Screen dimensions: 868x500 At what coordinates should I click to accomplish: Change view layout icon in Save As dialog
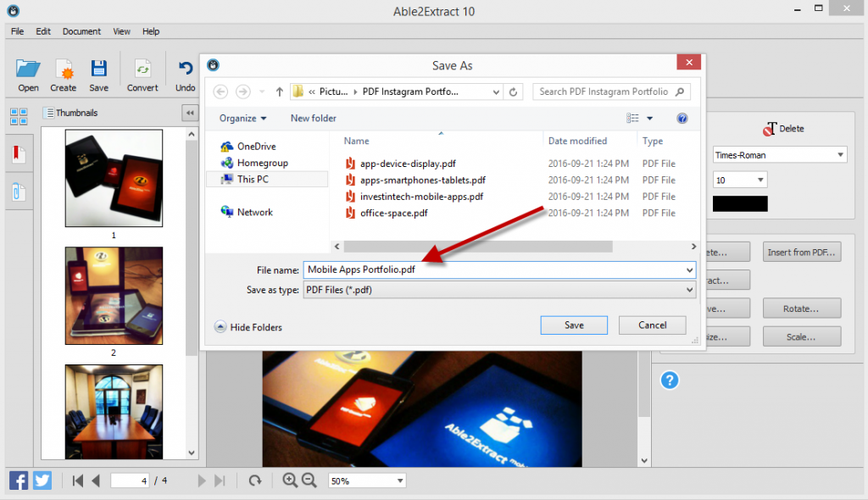[x=632, y=118]
